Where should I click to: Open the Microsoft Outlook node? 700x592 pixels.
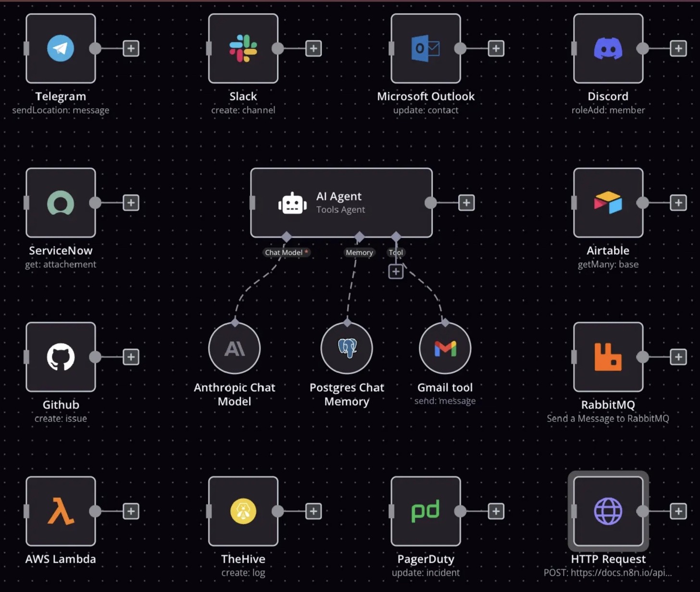coord(425,49)
